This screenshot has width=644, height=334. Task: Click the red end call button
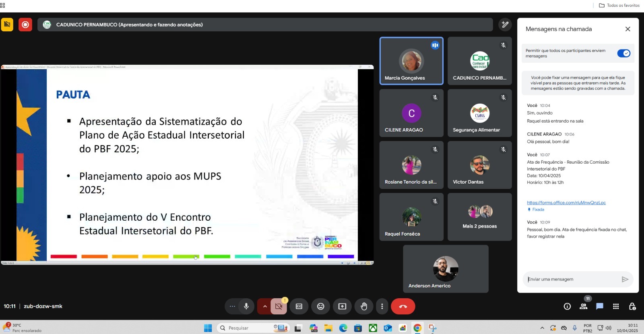[403, 306]
